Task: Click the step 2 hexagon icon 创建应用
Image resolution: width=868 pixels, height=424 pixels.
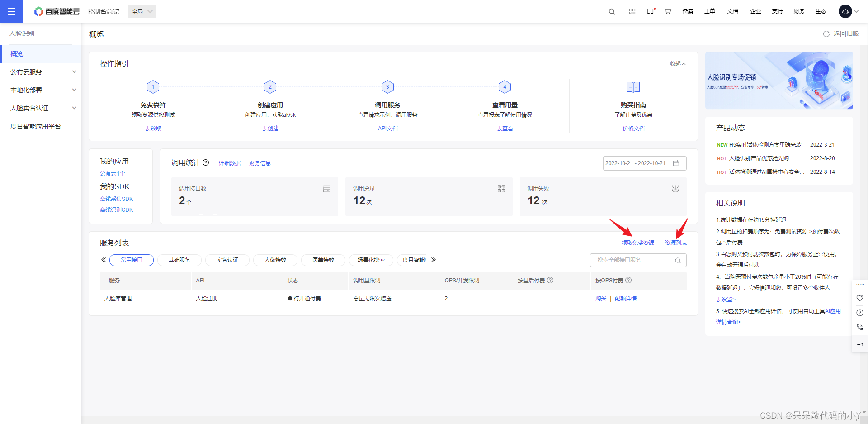Action: [270, 86]
